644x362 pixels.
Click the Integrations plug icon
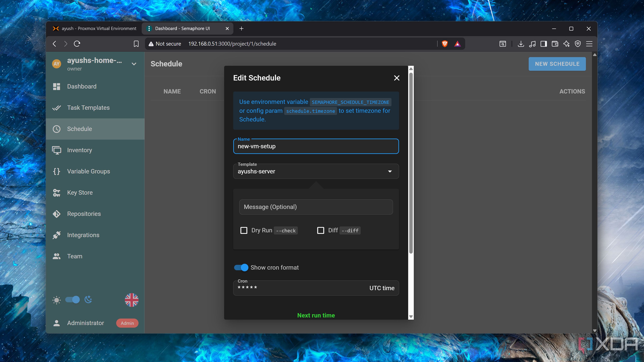point(57,235)
